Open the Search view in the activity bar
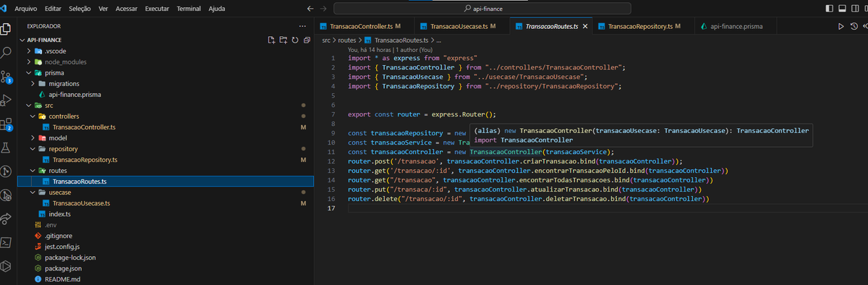The height and width of the screenshot is (285, 868). 7,52
